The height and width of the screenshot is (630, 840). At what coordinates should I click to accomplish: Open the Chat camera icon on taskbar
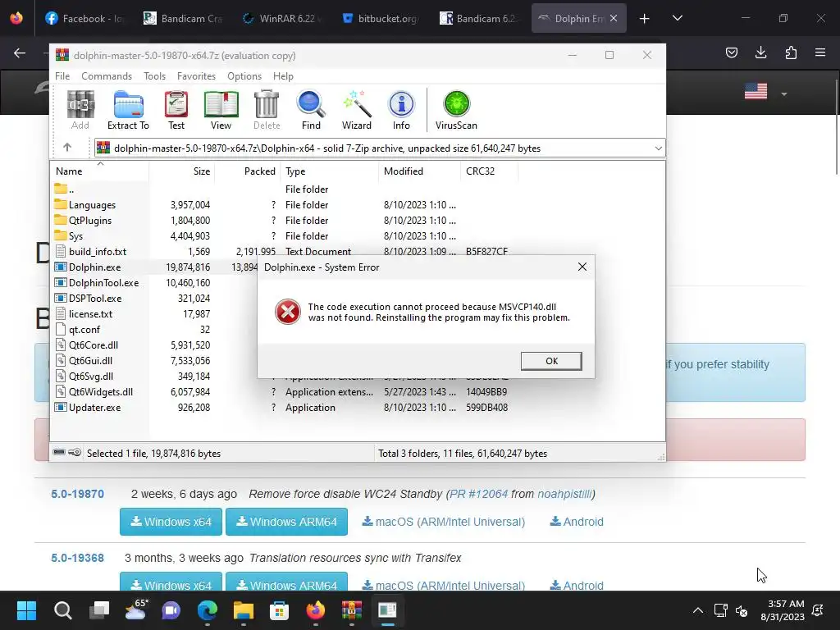(171, 610)
